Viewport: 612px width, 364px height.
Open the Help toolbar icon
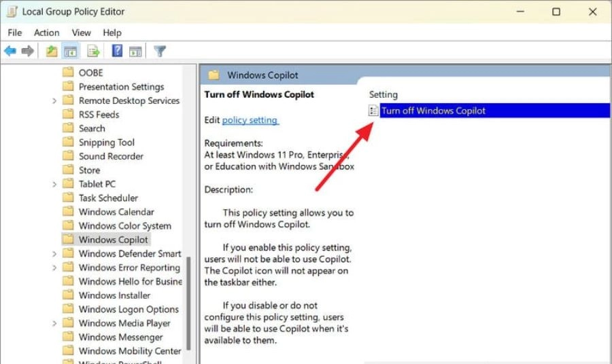tap(117, 51)
